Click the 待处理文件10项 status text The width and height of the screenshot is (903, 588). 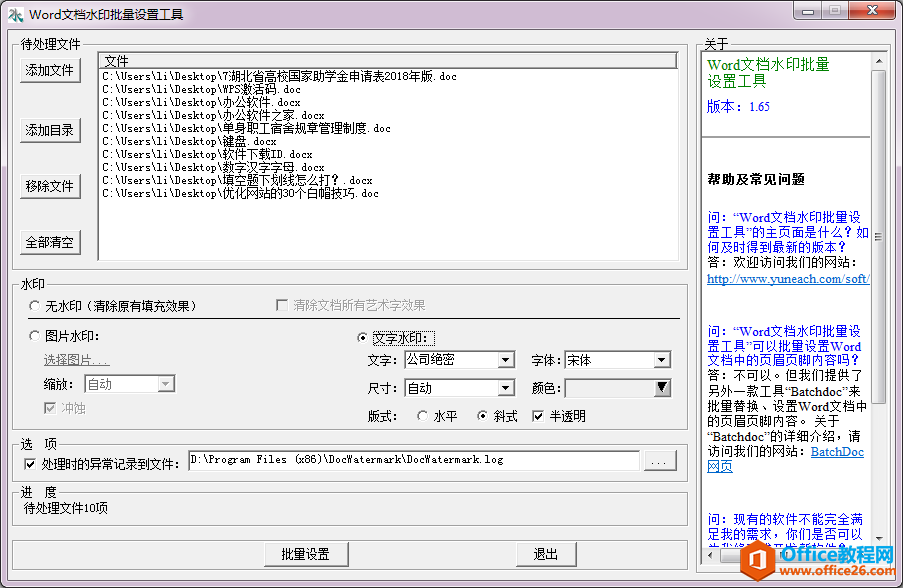click(x=66, y=508)
